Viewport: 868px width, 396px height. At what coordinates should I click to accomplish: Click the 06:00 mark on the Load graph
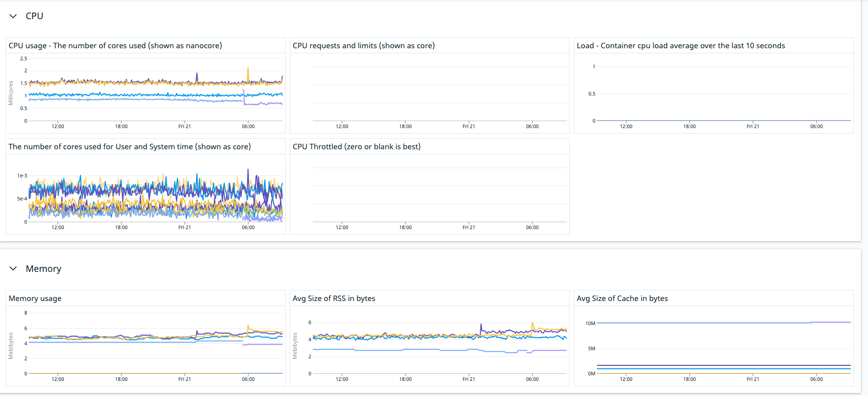click(816, 126)
